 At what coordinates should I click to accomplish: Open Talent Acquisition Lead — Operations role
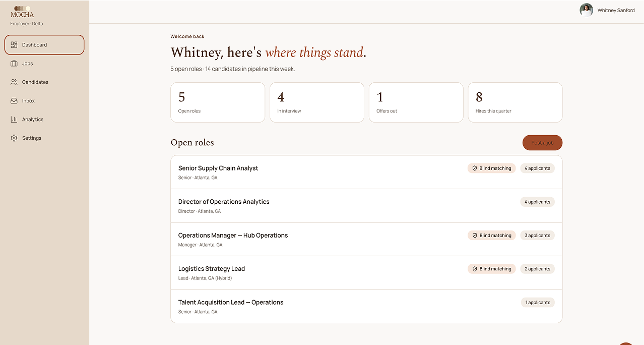366,306
